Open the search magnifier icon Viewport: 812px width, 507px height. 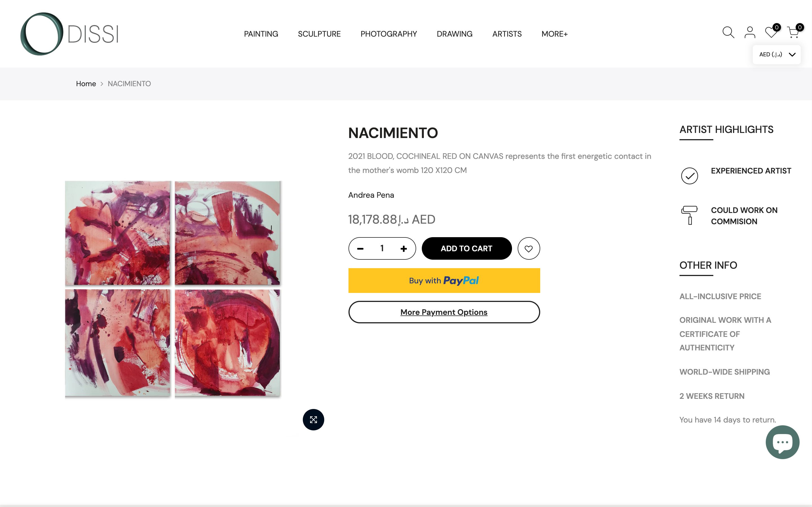click(728, 33)
